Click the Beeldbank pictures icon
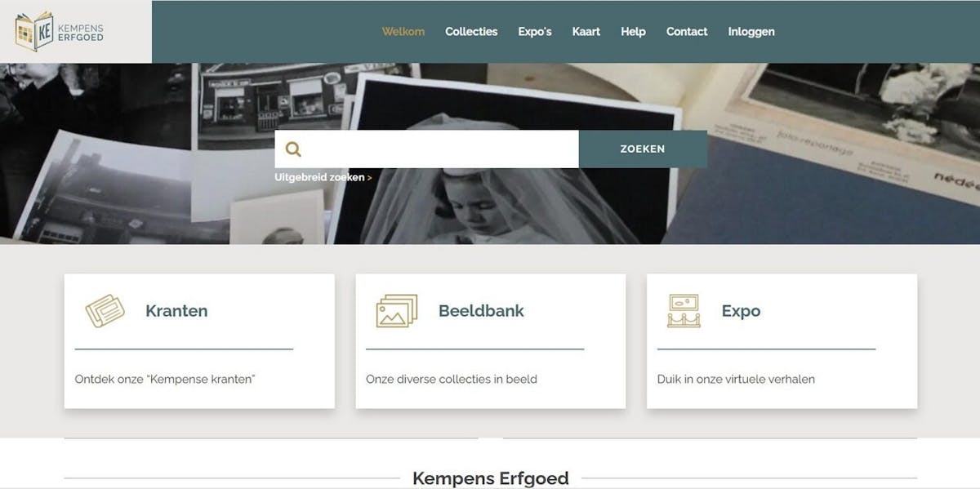The width and height of the screenshot is (980, 489). tap(397, 311)
